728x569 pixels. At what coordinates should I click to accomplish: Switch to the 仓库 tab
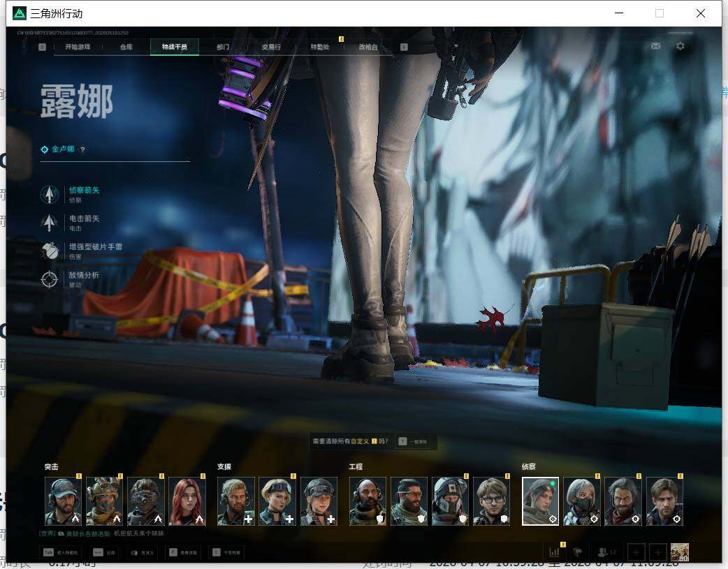(126, 47)
